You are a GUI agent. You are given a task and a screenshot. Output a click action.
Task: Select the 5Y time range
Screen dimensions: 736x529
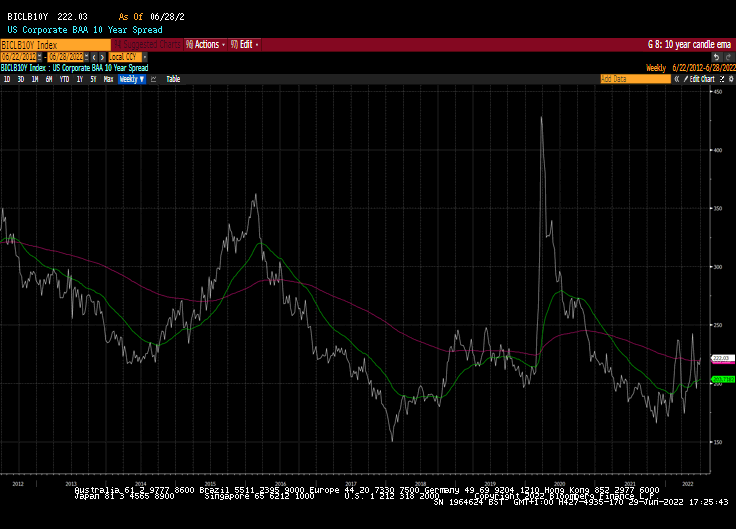[x=93, y=79]
